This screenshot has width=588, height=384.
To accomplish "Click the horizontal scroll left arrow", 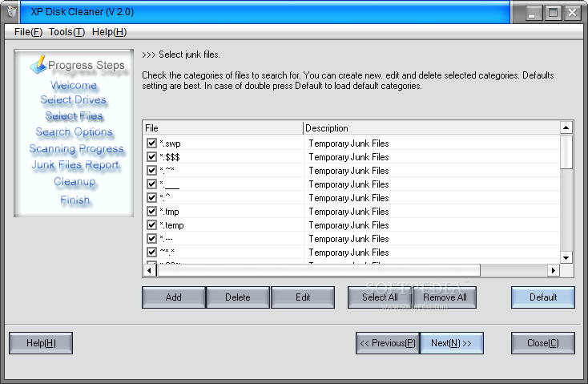I will [x=150, y=270].
